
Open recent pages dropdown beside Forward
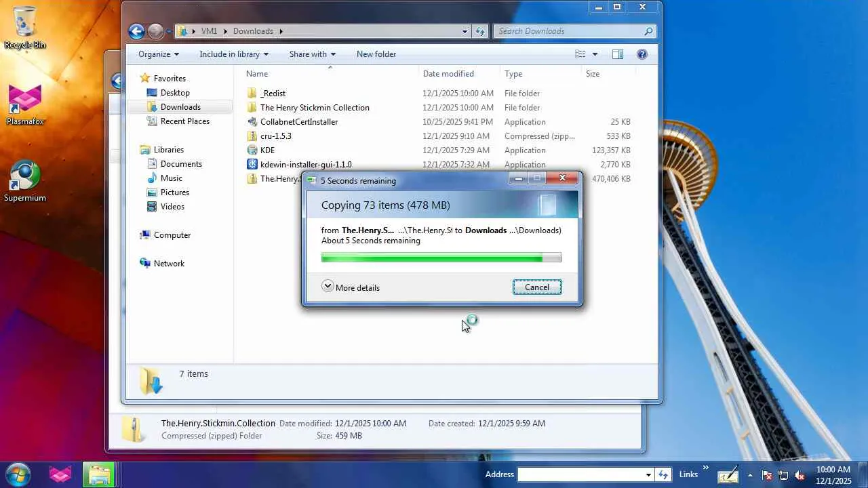pyautogui.click(x=169, y=31)
